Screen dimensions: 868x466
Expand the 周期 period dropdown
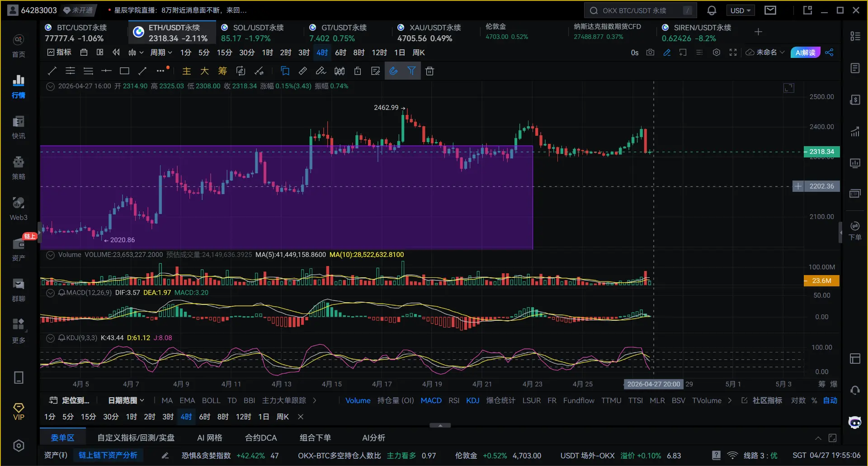pyautogui.click(x=161, y=52)
